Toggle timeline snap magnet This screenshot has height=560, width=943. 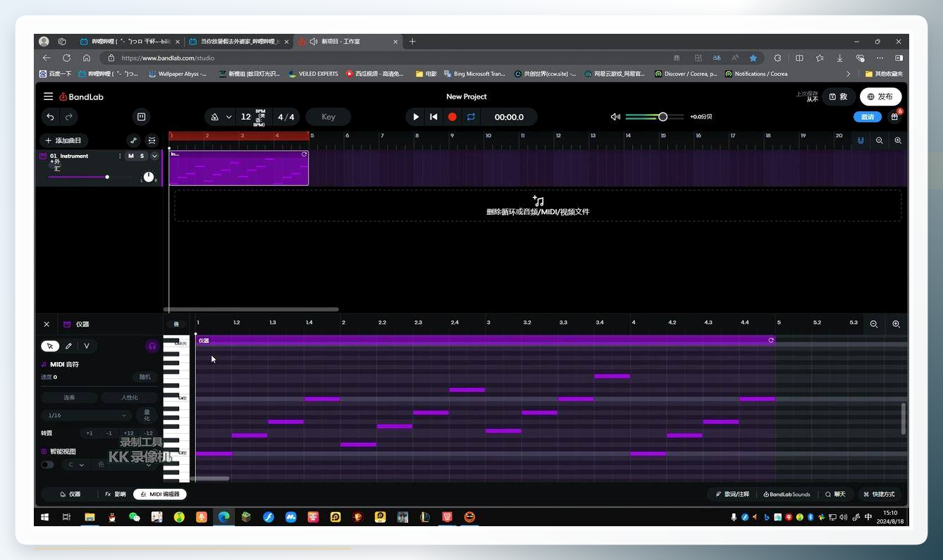pyautogui.click(x=861, y=140)
